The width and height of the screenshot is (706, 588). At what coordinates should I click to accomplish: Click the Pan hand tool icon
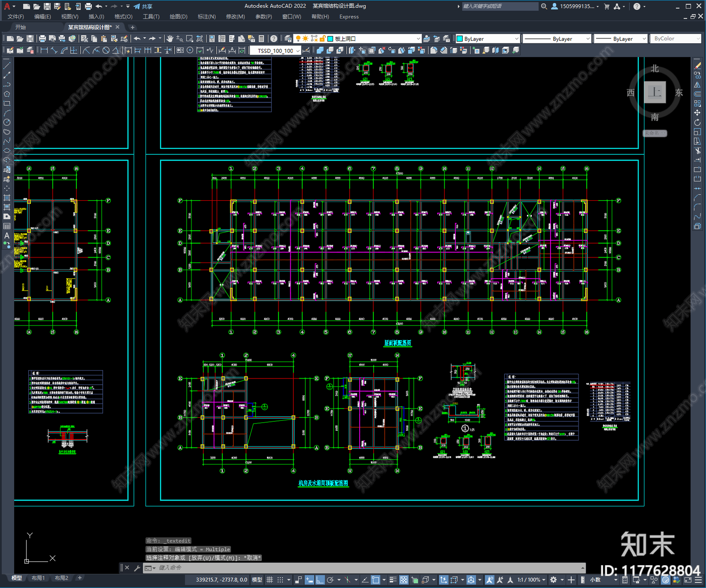[x=170, y=39]
